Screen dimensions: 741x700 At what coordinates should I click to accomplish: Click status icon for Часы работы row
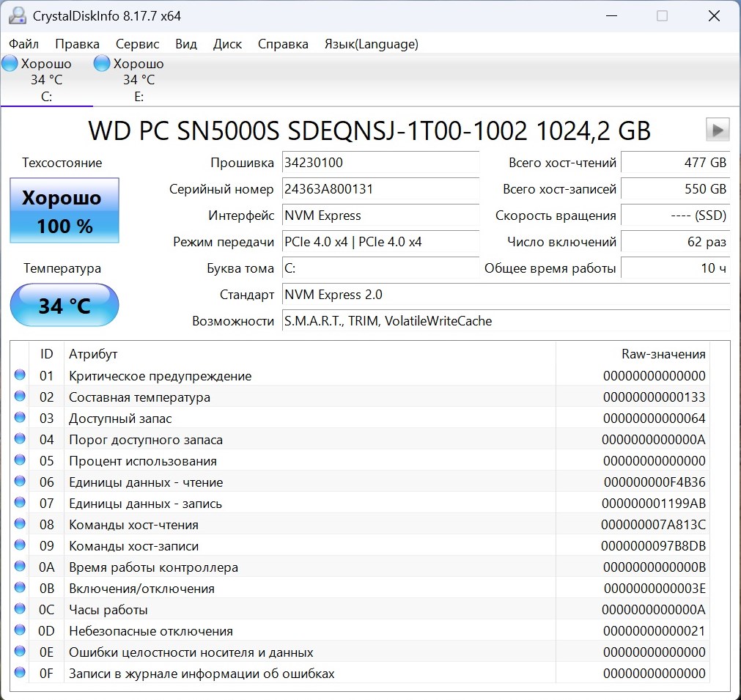click(x=20, y=609)
